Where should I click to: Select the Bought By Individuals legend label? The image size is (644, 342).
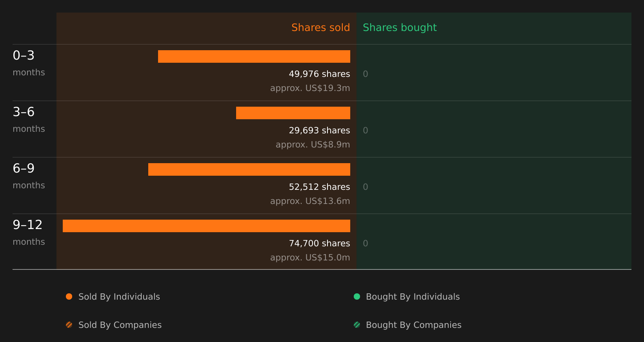pos(413,297)
